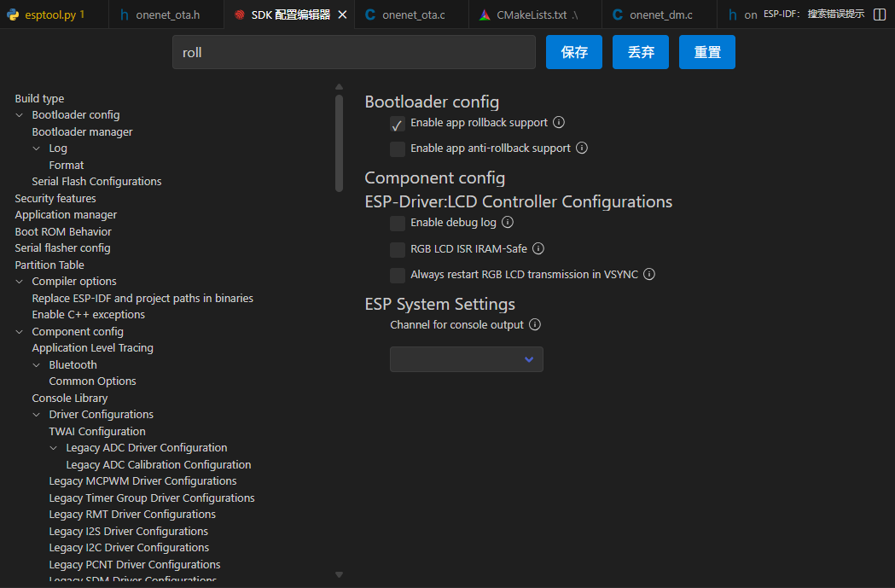Open info for Enable app anti-rollback support
Image resolution: width=895 pixels, height=588 pixels.
coord(581,148)
